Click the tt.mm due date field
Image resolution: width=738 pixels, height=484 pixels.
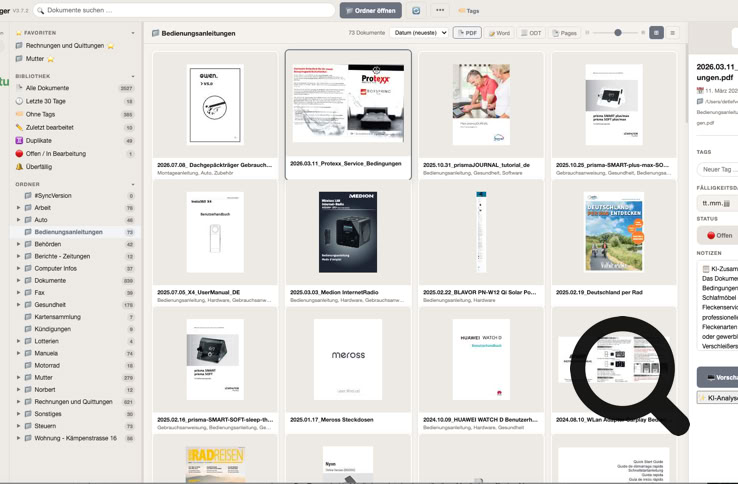point(718,203)
